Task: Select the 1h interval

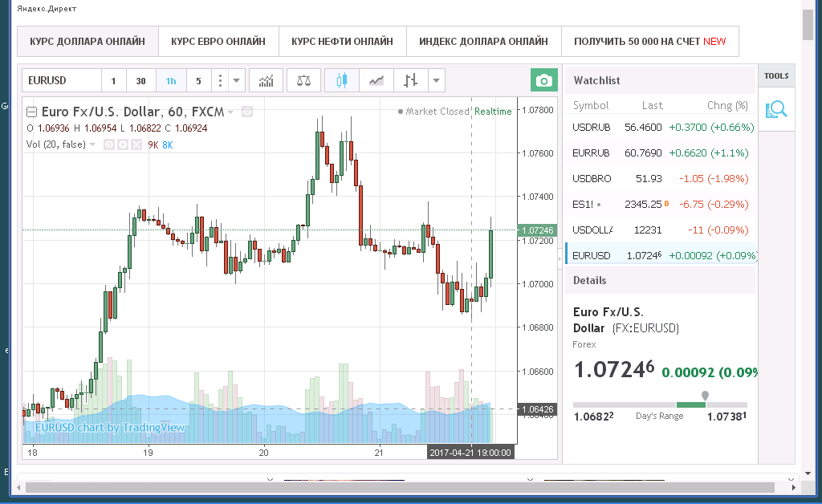Action: (x=171, y=81)
